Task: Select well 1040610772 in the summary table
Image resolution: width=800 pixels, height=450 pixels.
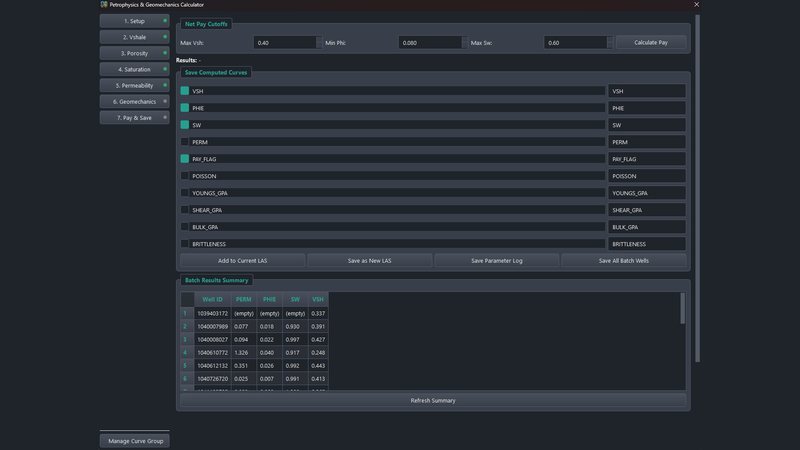Action: click(212, 353)
